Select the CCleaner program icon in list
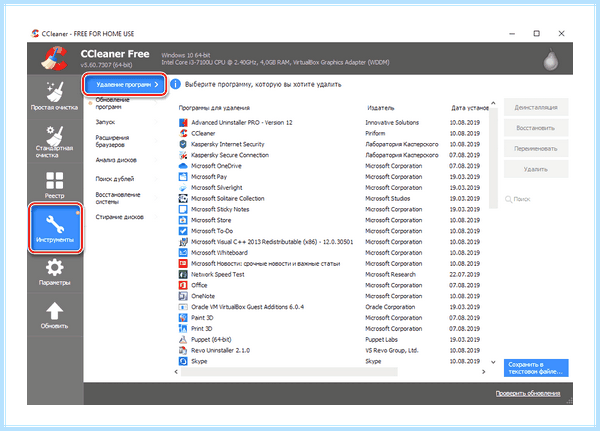 tap(183, 133)
